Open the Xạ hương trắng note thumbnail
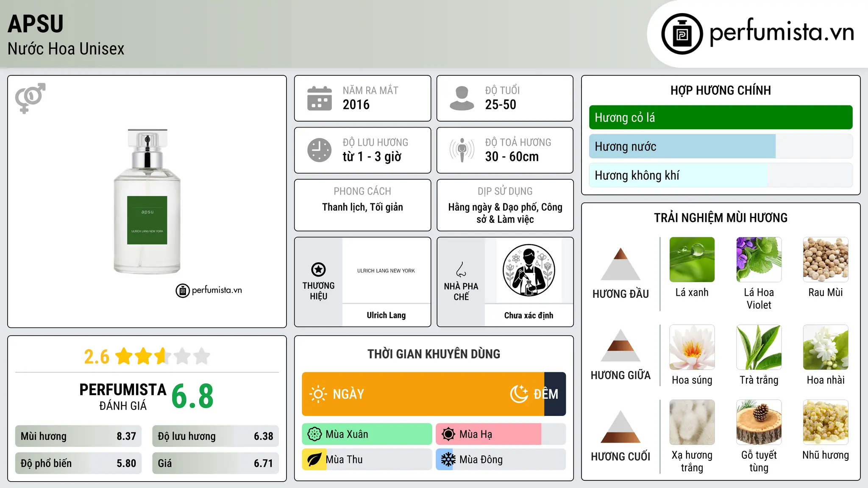 692,422
